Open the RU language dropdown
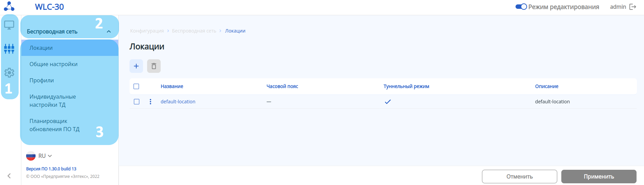The height and width of the screenshot is (185, 644). point(39,156)
